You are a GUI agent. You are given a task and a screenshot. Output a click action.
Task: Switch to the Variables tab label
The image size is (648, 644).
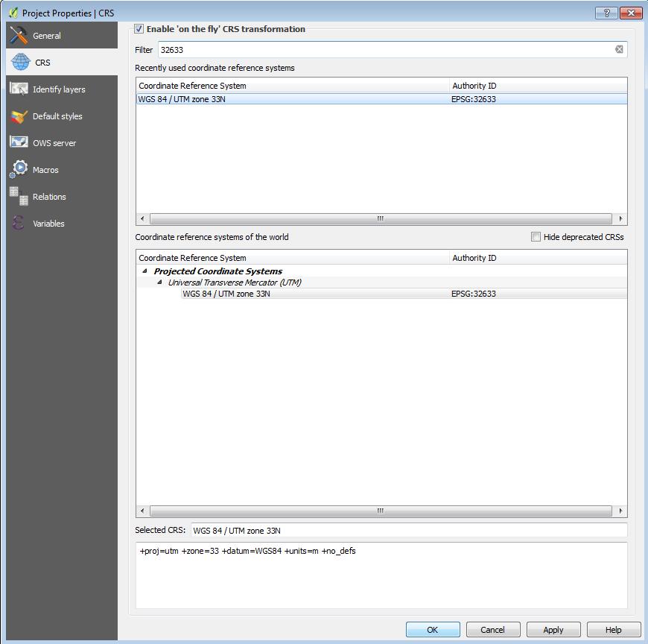(48, 224)
